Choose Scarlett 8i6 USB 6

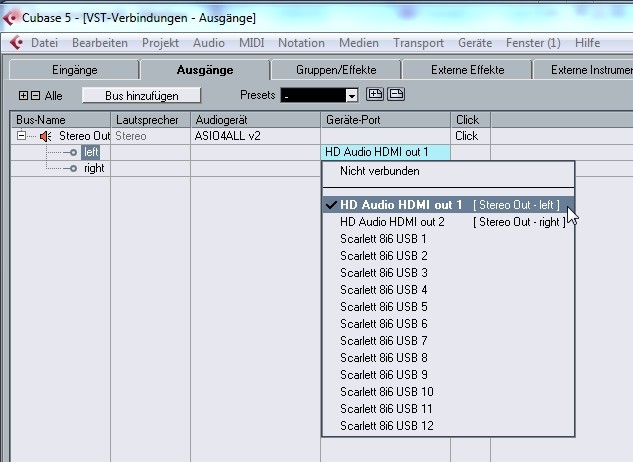click(x=448, y=323)
